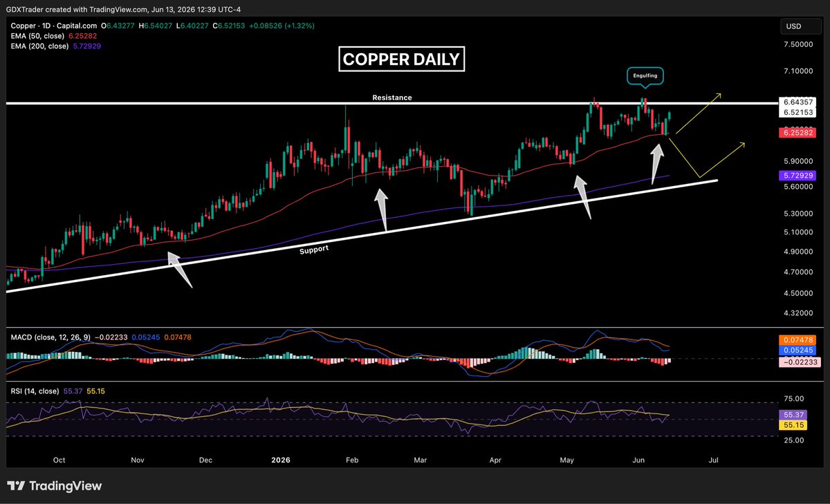
Task: Select the EMA (200, close) indicator legend
Action: pos(41,46)
